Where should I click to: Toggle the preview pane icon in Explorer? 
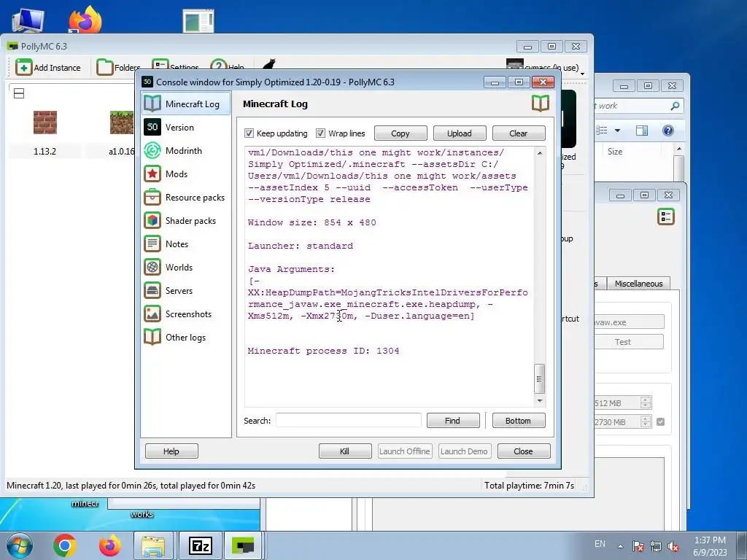(x=642, y=131)
